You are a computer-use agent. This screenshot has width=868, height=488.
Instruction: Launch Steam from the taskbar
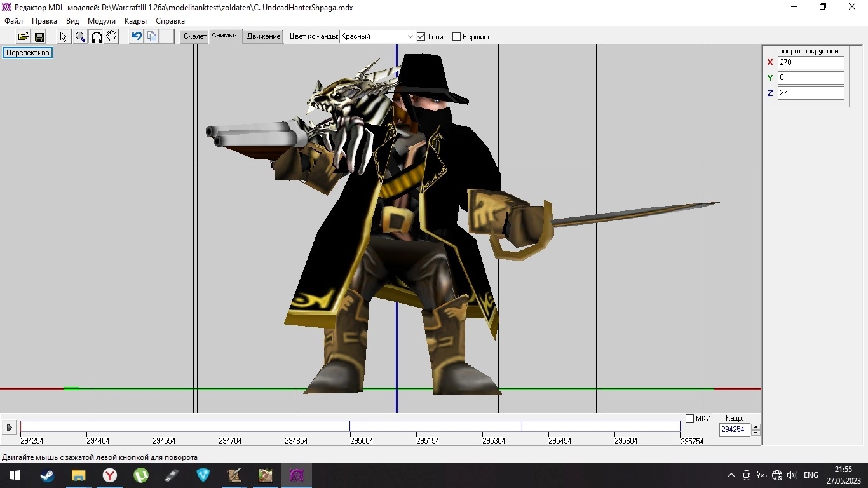pos(47,475)
